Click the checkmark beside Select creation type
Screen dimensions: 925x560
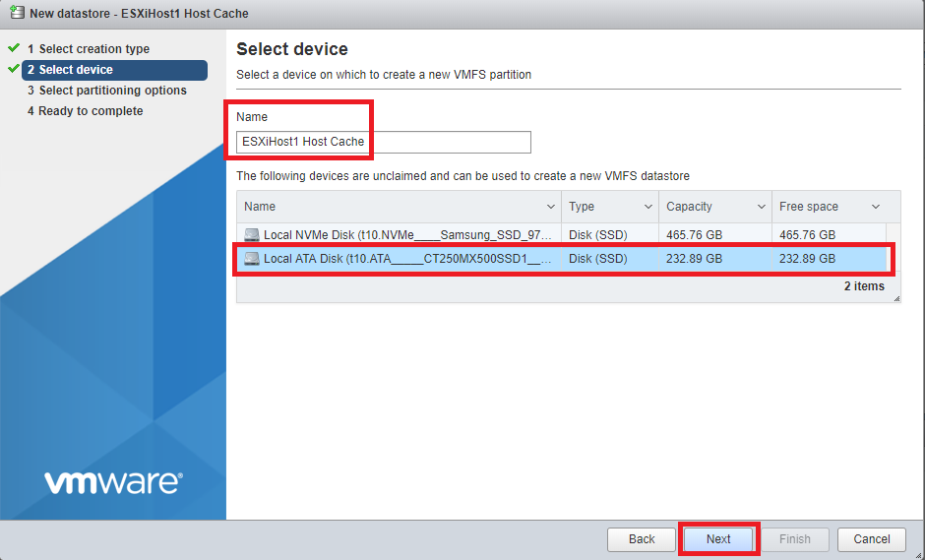(14, 48)
